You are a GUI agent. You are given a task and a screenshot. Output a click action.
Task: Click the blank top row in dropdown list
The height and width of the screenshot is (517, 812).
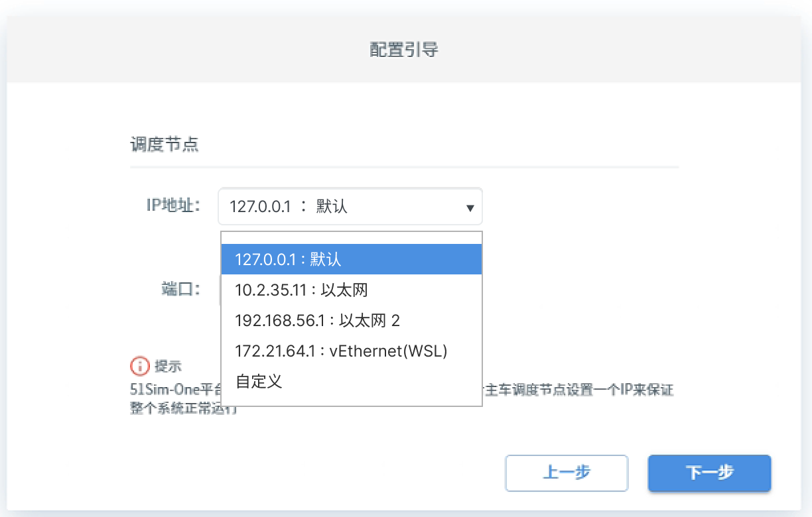pos(352,238)
